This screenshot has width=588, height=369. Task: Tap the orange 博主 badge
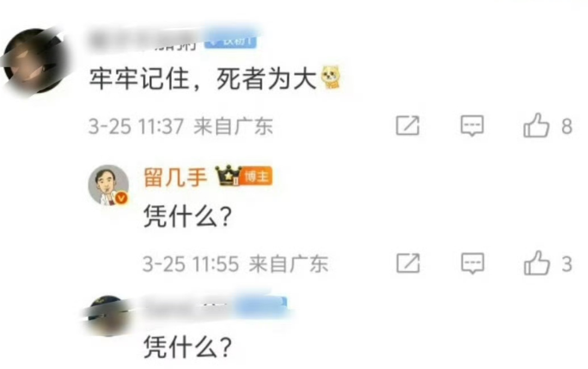(257, 176)
